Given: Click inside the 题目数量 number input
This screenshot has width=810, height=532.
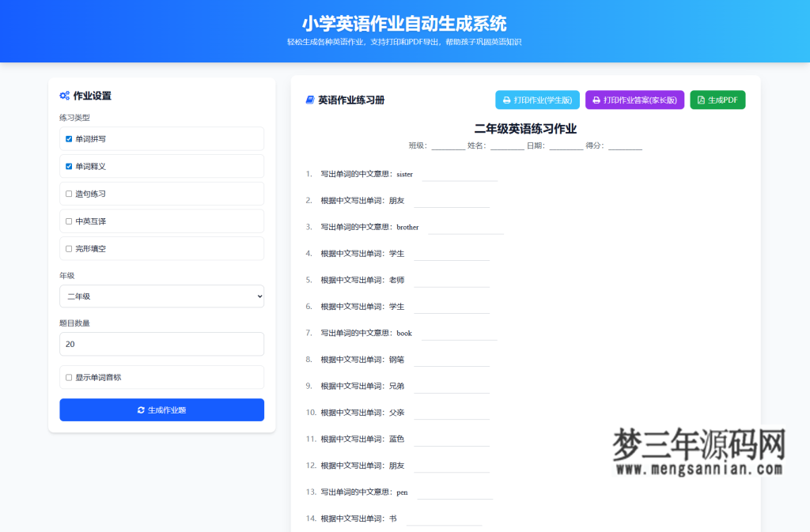Looking at the screenshot, I should coord(161,344).
